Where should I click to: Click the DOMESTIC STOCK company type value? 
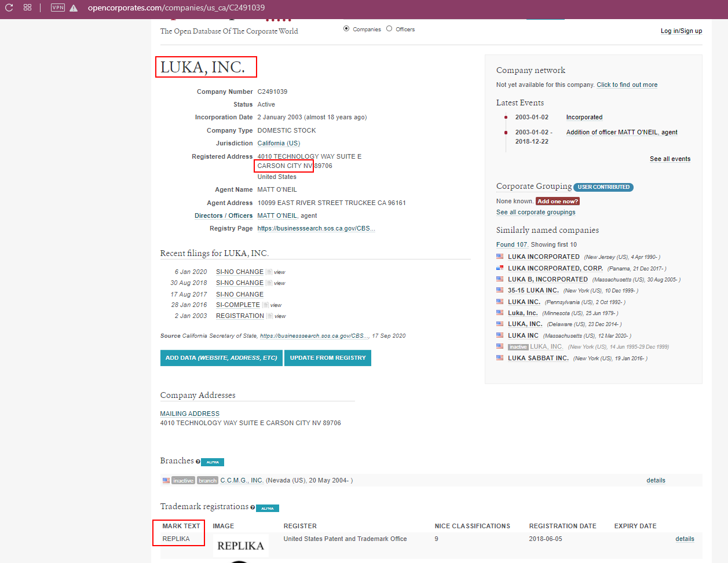[x=287, y=131]
